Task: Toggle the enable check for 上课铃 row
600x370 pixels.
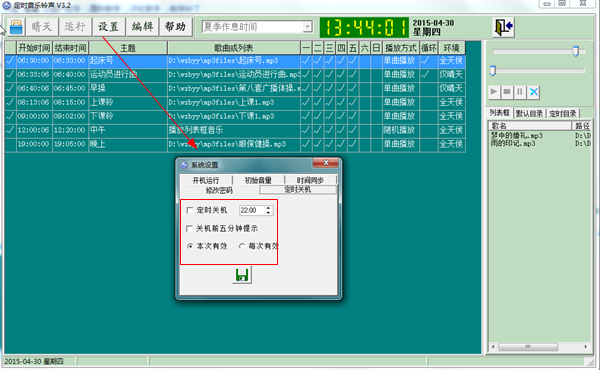Action: [x=10, y=102]
